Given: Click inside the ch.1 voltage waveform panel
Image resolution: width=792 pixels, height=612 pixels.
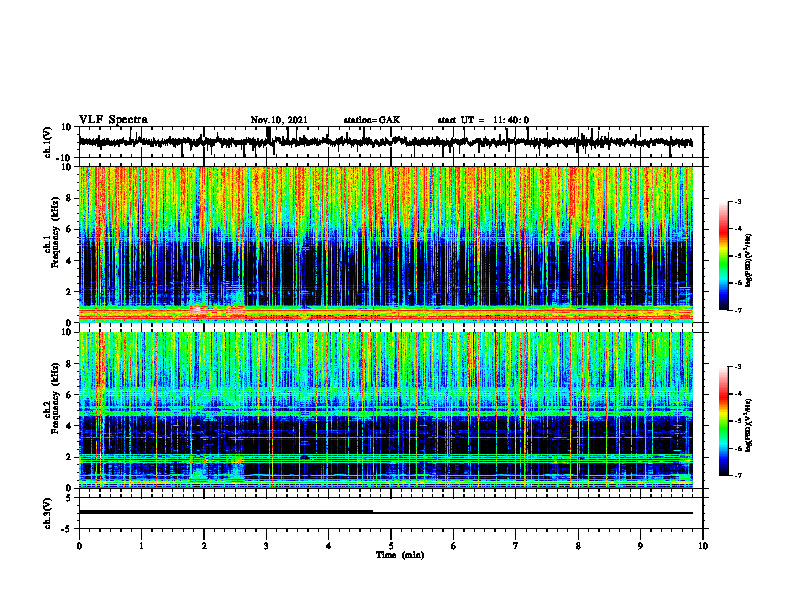Looking at the screenshot, I should [x=390, y=142].
